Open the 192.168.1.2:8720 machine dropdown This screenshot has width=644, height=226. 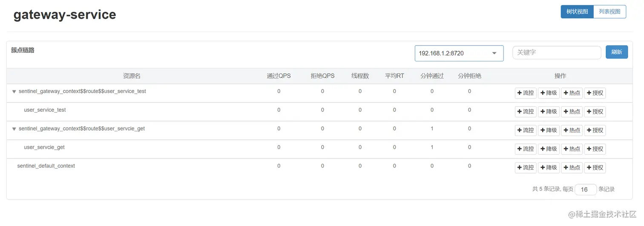pyautogui.click(x=459, y=53)
